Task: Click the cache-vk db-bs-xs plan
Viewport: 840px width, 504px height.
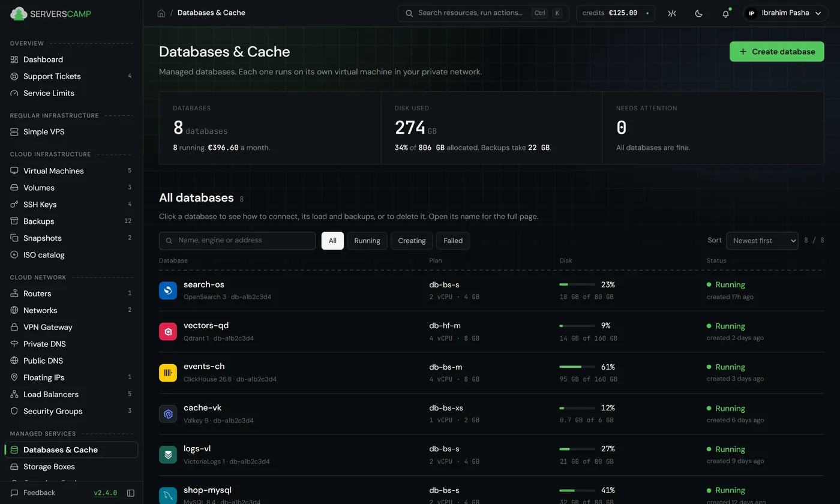Action: [x=446, y=408]
